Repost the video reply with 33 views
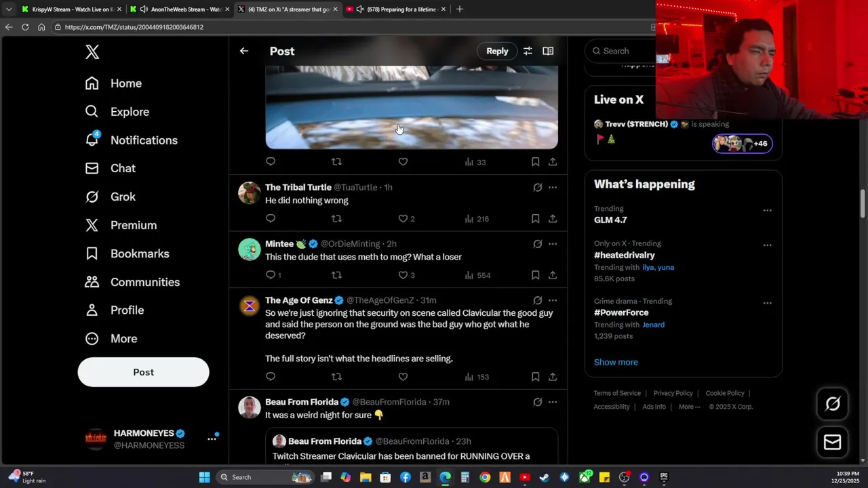Screen dimensions: 868x488 (x=336, y=161)
